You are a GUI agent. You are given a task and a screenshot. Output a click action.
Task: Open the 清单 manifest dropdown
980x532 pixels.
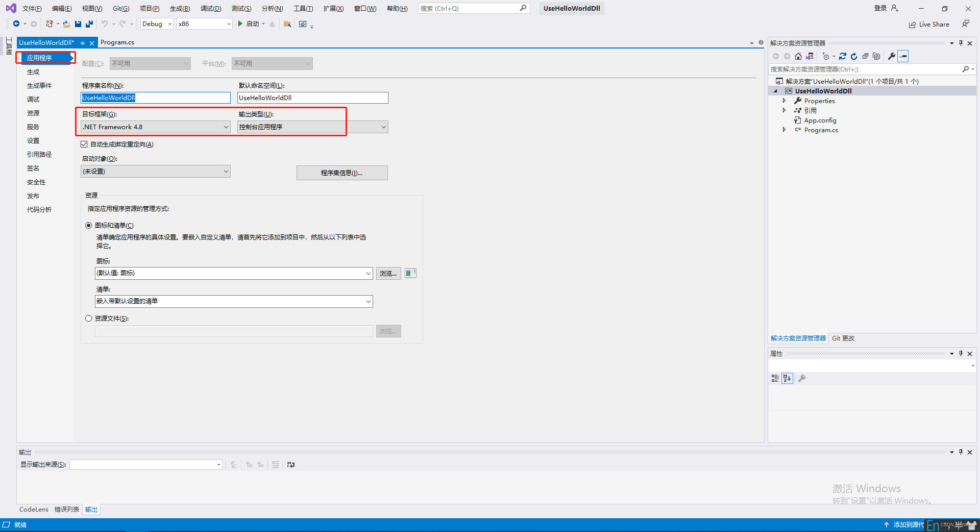[x=234, y=301]
